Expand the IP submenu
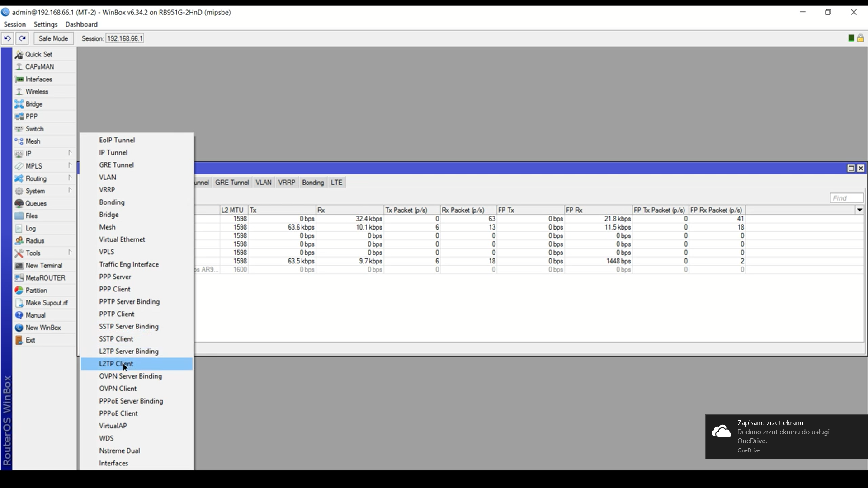The image size is (868, 488). 44,154
